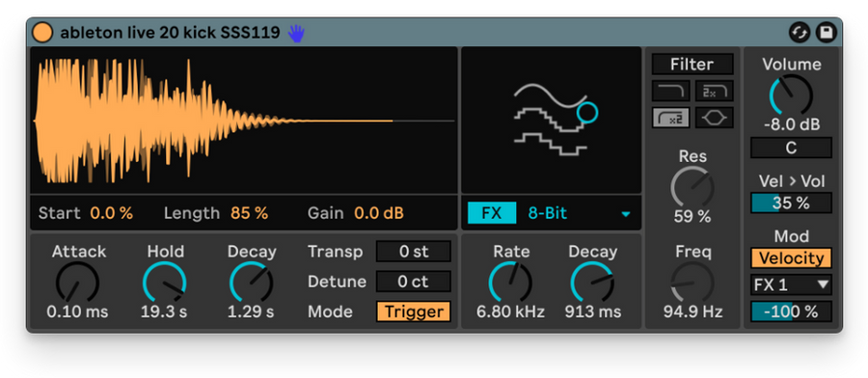
Task: Click the Detune 0 ct field
Action: [414, 282]
